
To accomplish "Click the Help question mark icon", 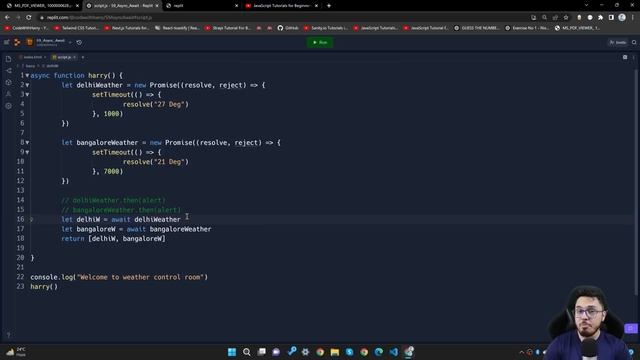I will 9,335.
